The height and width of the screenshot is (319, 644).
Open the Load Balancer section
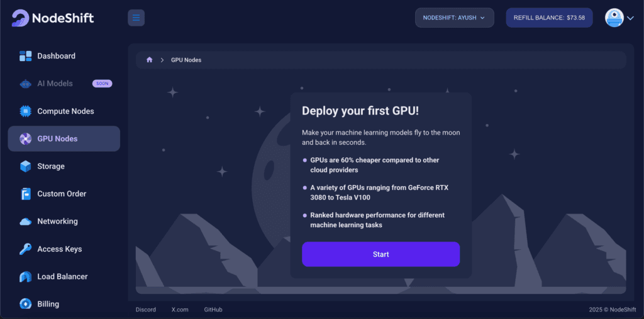tap(64, 277)
